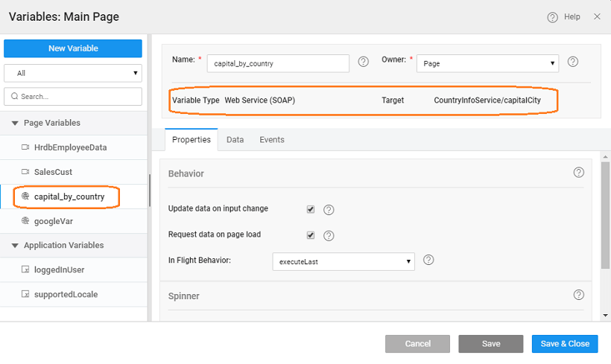Open the All variable filter dropdown
Image resolution: width=611 pixels, height=364 pixels.
[x=73, y=73]
